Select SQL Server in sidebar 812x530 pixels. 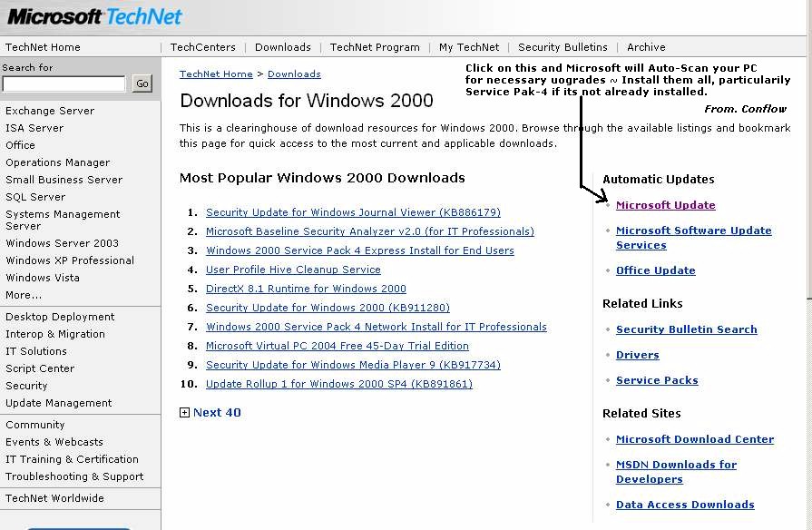pos(35,197)
